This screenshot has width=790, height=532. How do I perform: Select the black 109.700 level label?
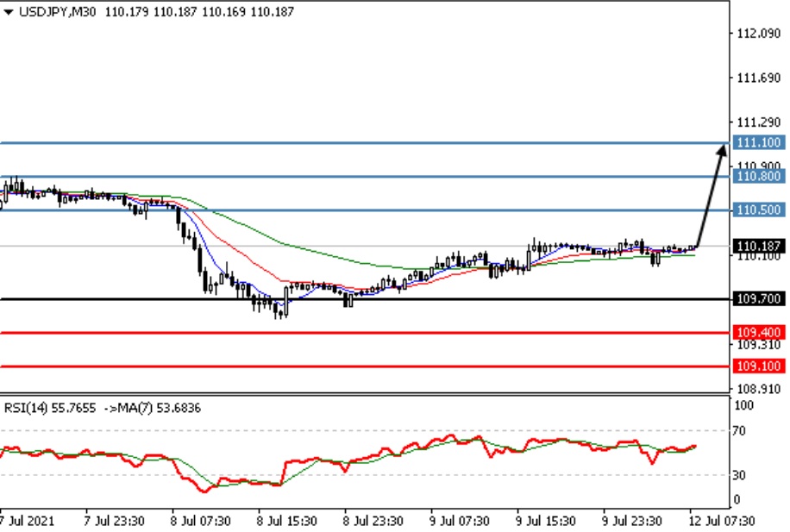coord(758,298)
